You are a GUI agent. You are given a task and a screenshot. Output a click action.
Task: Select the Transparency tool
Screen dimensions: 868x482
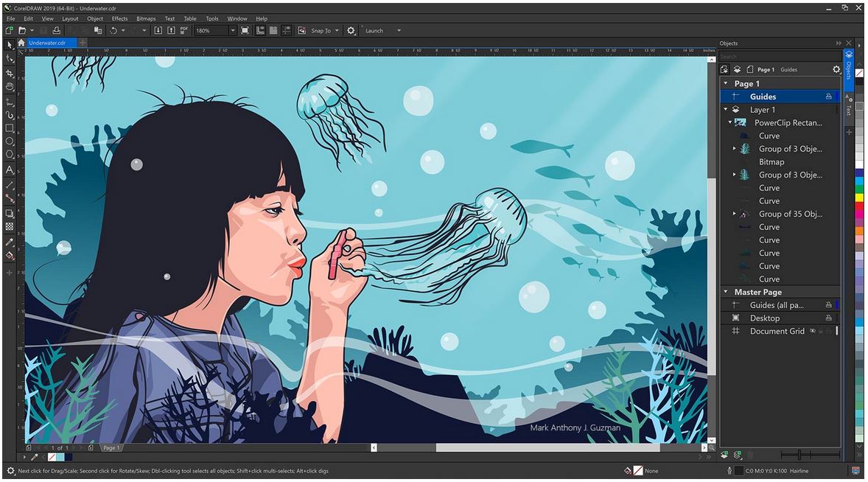(x=9, y=225)
